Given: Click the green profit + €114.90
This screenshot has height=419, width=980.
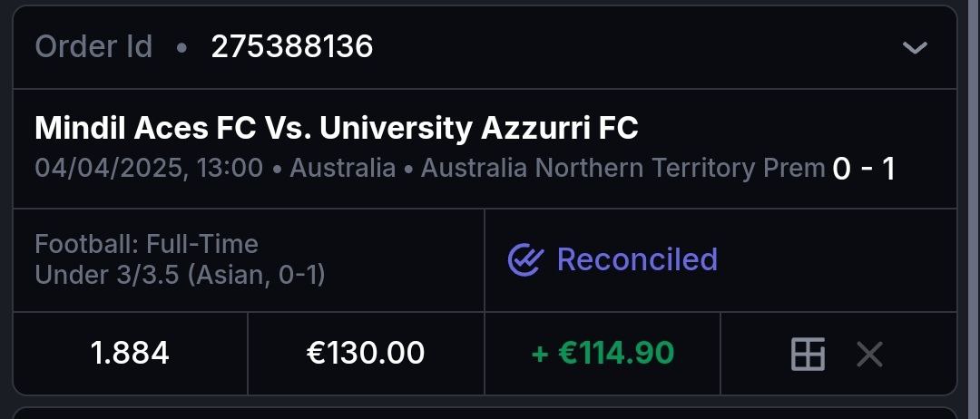Looking at the screenshot, I should point(603,354).
